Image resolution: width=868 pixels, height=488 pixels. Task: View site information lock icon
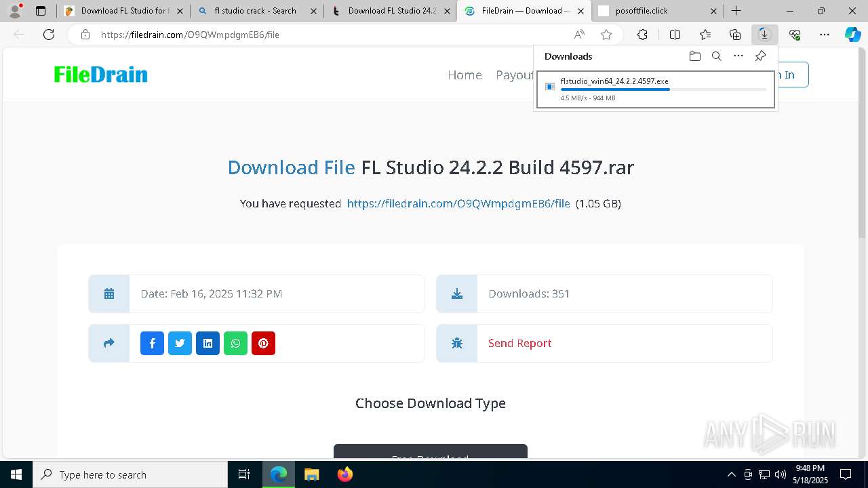[85, 35]
